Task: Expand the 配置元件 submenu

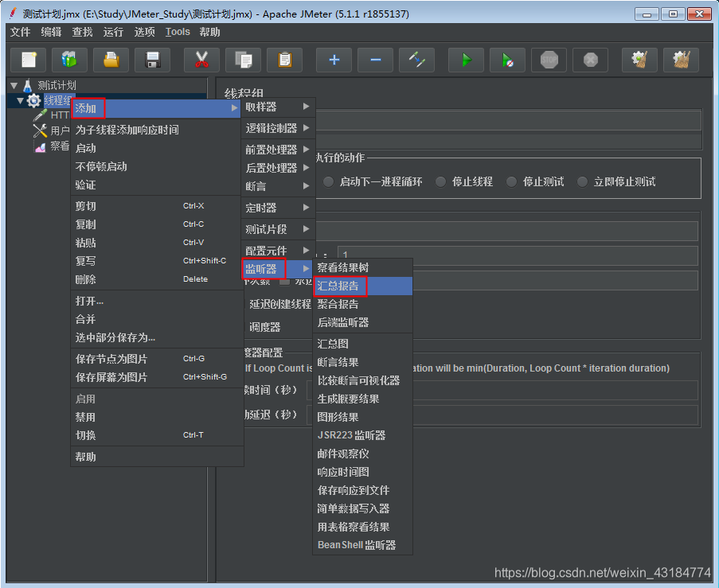Action: pos(278,250)
